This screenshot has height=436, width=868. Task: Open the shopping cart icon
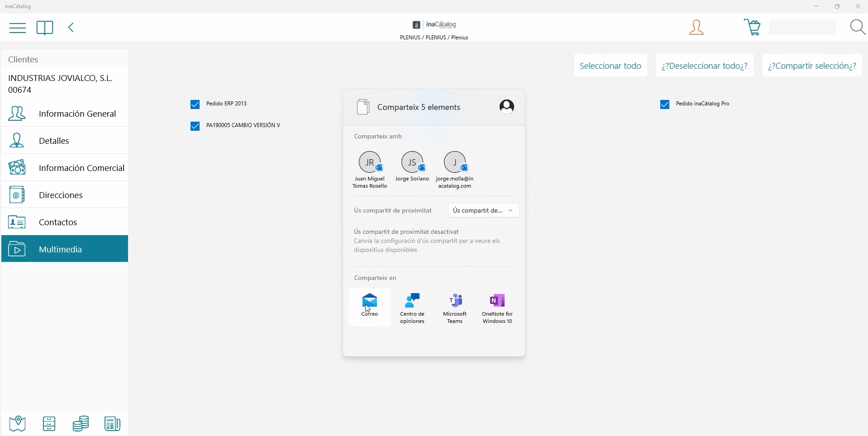coord(753,28)
